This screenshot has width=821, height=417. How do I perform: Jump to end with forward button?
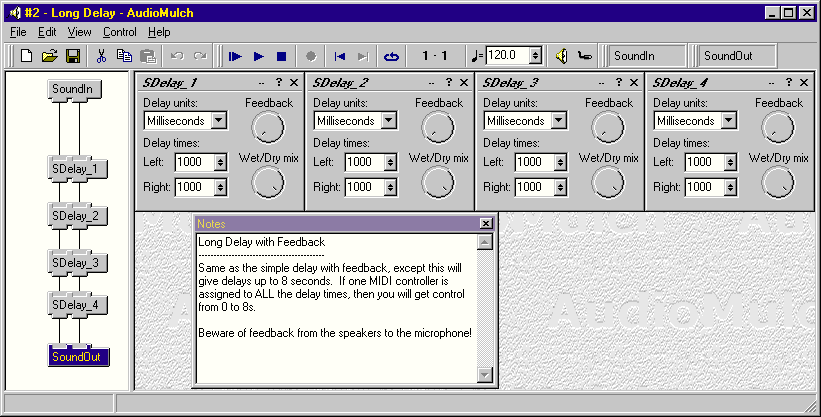pyautogui.click(x=363, y=56)
